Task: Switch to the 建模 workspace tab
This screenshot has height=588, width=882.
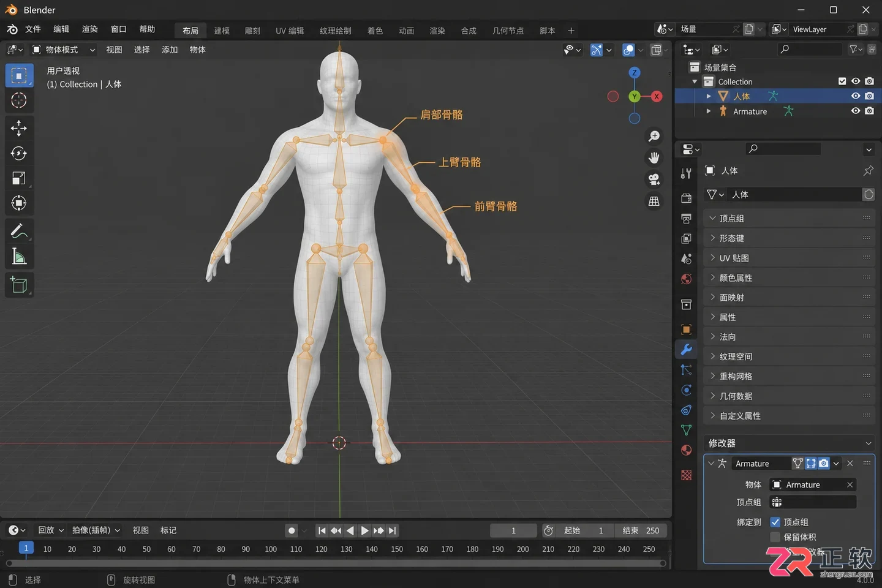Action: click(x=222, y=31)
